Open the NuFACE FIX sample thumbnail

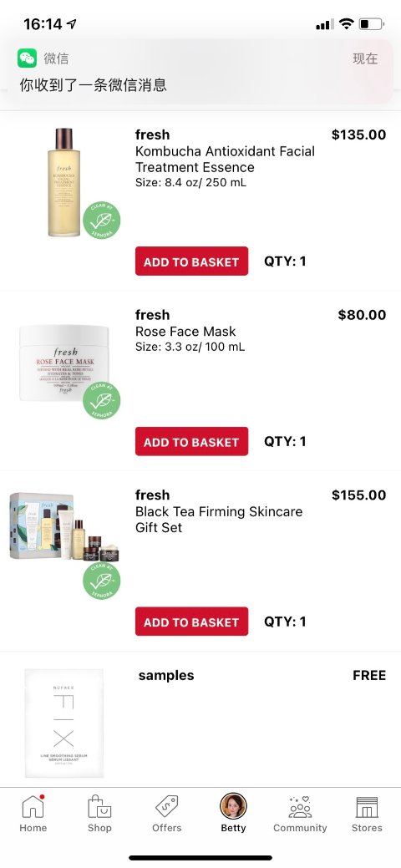click(x=63, y=723)
